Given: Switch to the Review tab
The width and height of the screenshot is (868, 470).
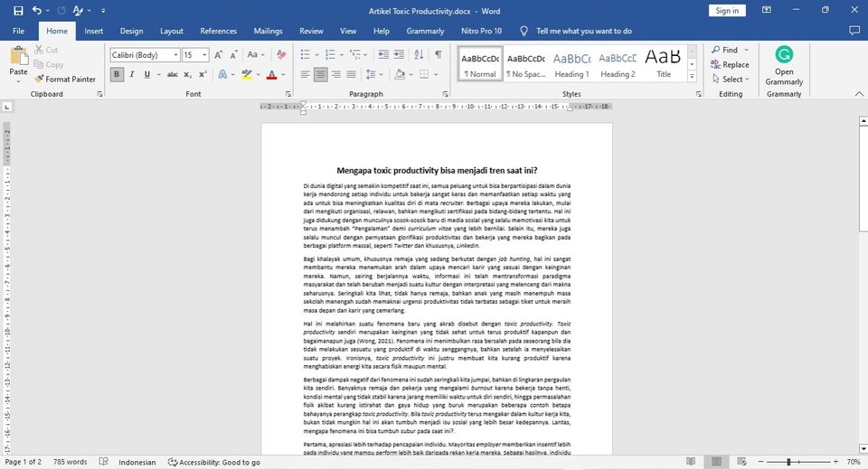Looking at the screenshot, I should [311, 31].
